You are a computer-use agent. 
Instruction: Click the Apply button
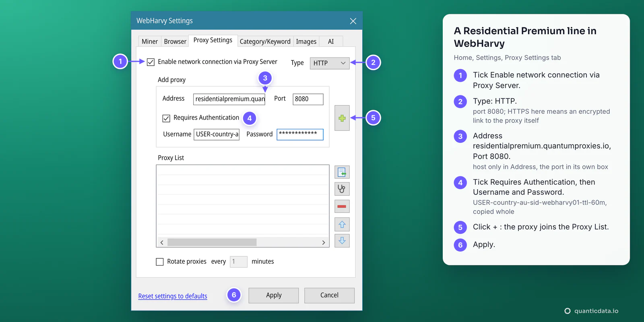[274, 295]
